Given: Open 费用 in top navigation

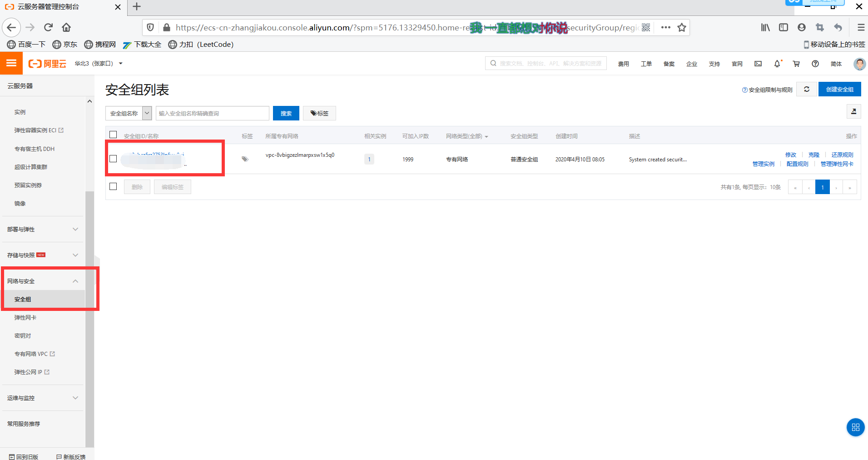Looking at the screenshot, I should (x=624, y=64).
